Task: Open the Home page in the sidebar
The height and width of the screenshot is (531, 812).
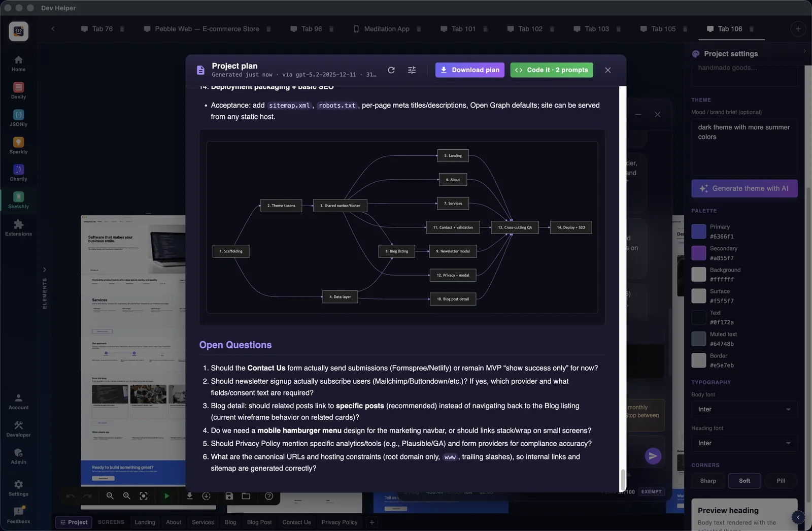Action: 18,63
